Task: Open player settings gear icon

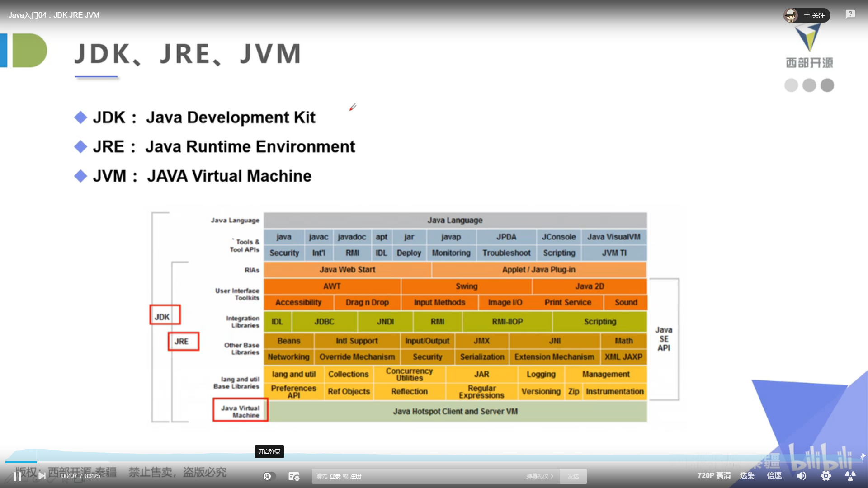Action: click(826, 476)
